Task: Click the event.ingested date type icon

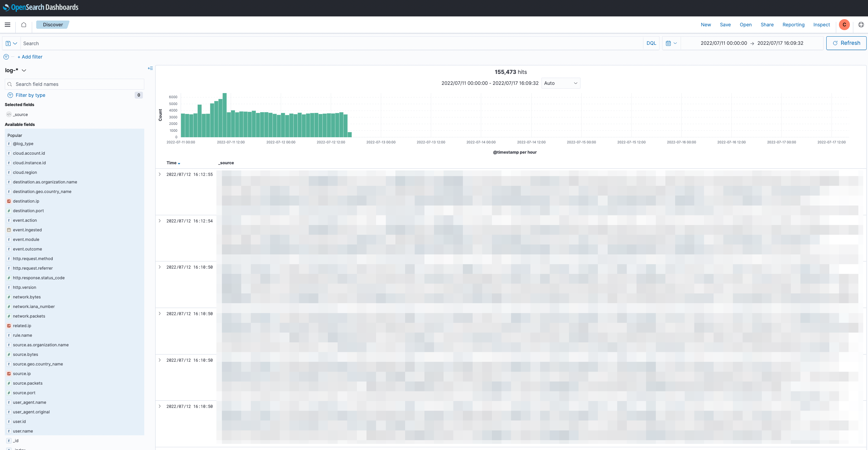Action: 9,230
